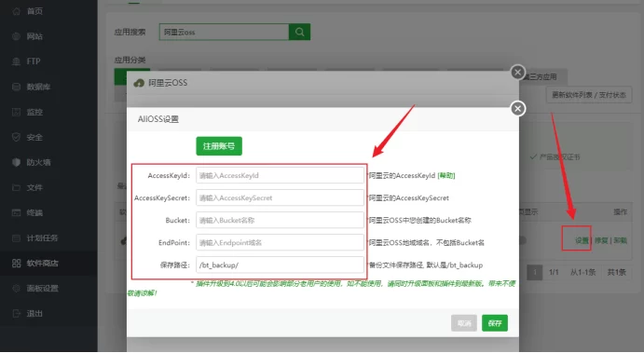Click the 共1条 pagination text
The width and height of the screenshot is (644, 353).
tap(616, 273)
